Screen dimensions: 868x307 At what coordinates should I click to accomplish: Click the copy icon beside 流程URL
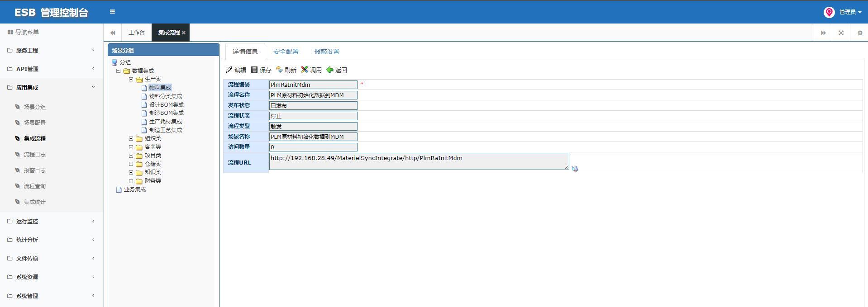point(575,169)
